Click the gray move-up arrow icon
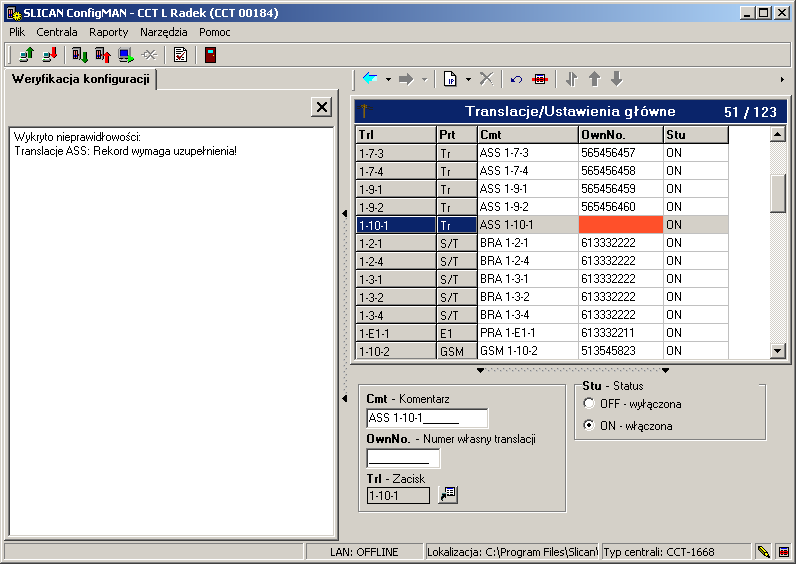 [x=594, y=79]
